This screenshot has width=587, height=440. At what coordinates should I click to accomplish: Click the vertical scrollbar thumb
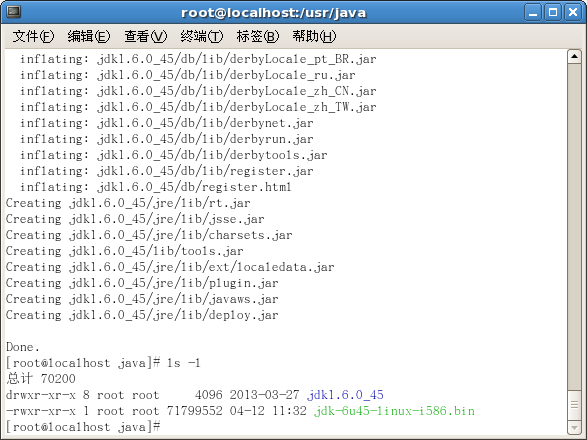(574, 405)
